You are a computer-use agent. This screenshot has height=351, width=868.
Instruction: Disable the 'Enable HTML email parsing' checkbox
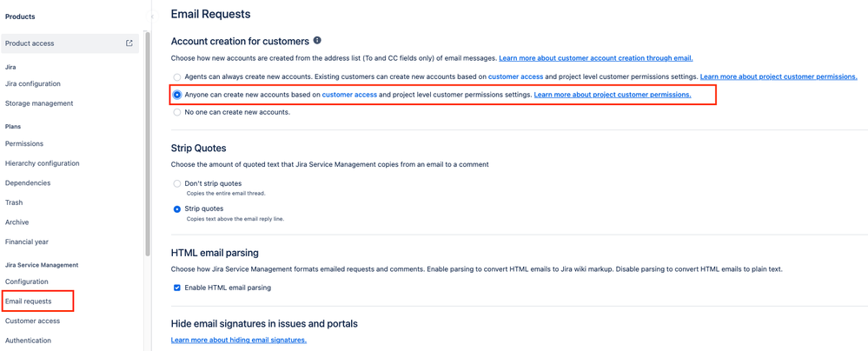click(177, 288)
